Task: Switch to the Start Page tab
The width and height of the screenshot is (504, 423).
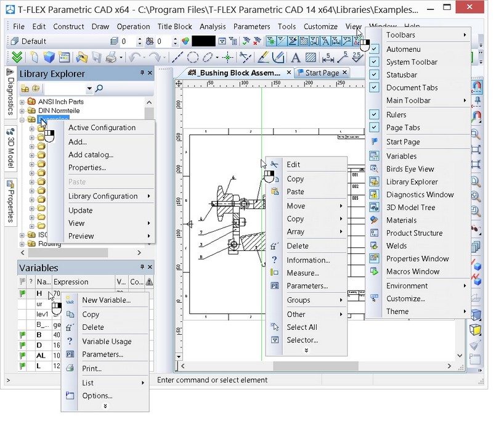Action: tap(322, 73)
